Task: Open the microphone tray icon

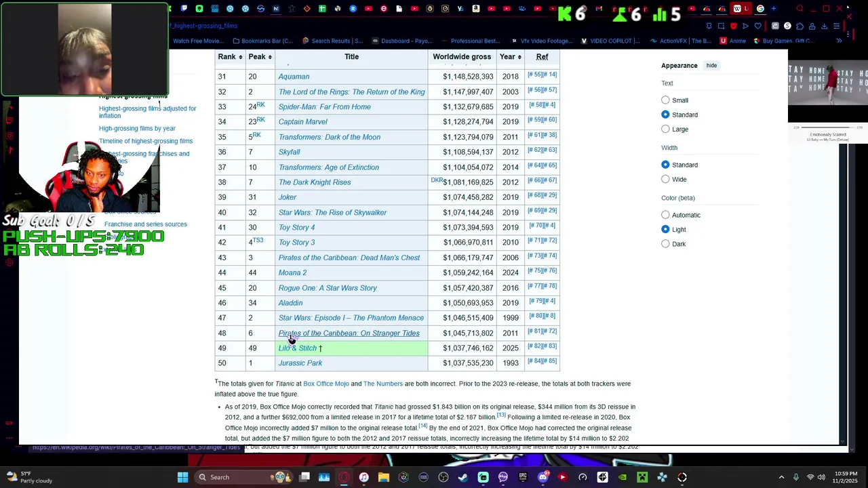Action: click(x=796, y=477)
